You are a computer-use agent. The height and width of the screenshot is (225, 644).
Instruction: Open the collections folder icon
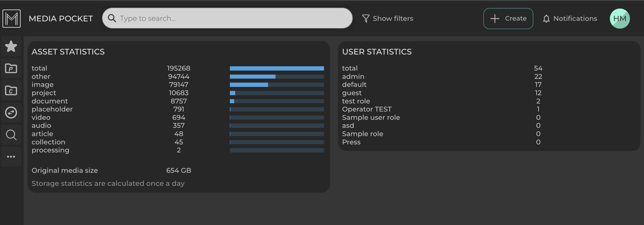coord(11,90)
